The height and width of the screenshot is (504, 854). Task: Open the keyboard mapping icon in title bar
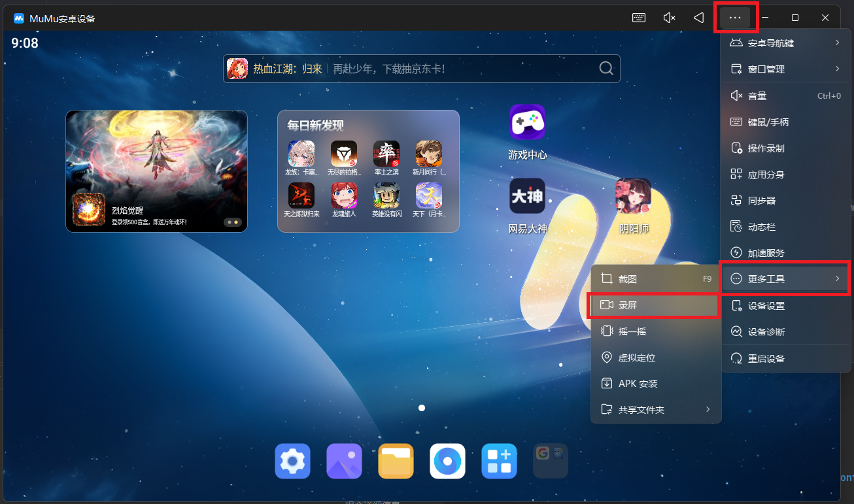pos(639,18)
